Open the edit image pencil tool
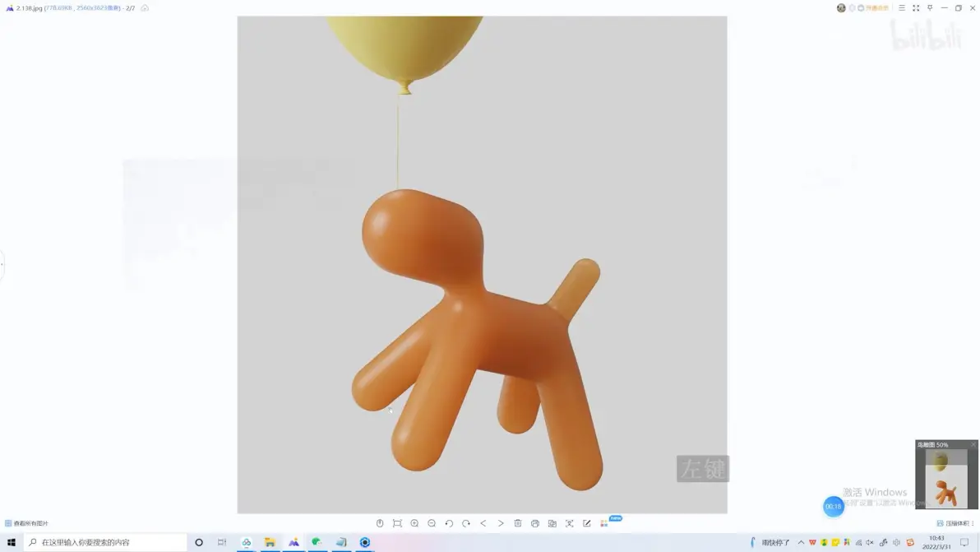The width and height of the screenshot is (980, 552). pos(587,523)
